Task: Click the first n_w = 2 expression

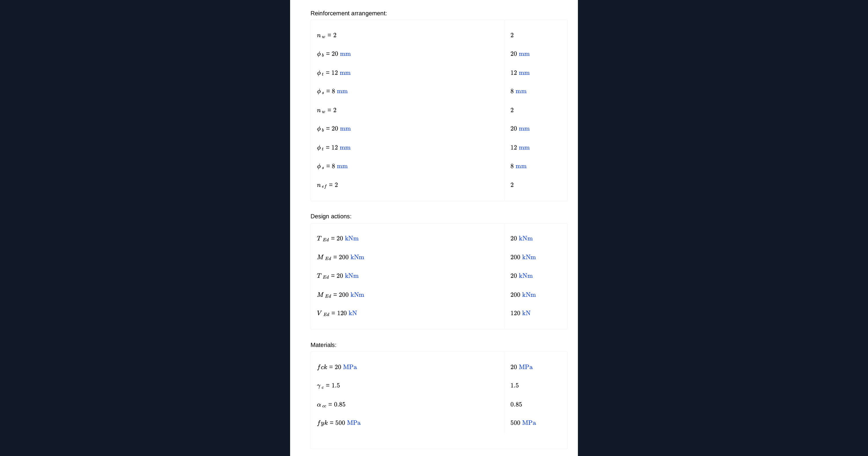Action: coord(327,35)
